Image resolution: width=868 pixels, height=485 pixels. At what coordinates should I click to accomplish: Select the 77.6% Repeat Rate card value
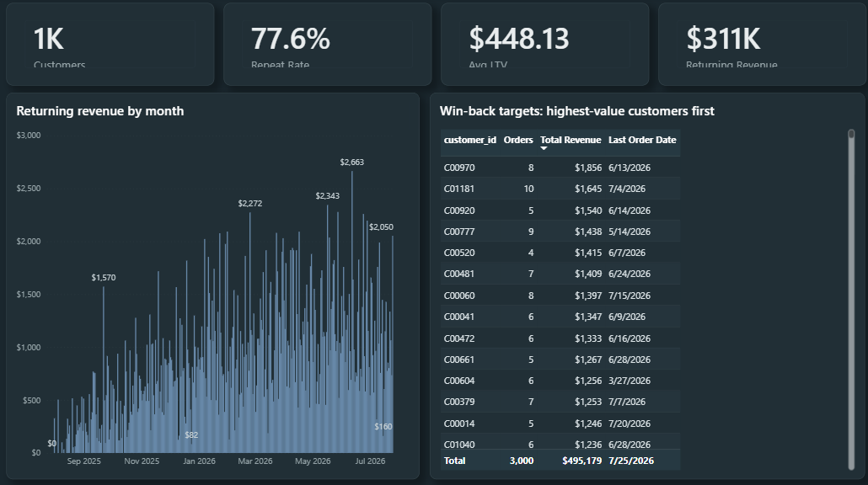[291, 39]
